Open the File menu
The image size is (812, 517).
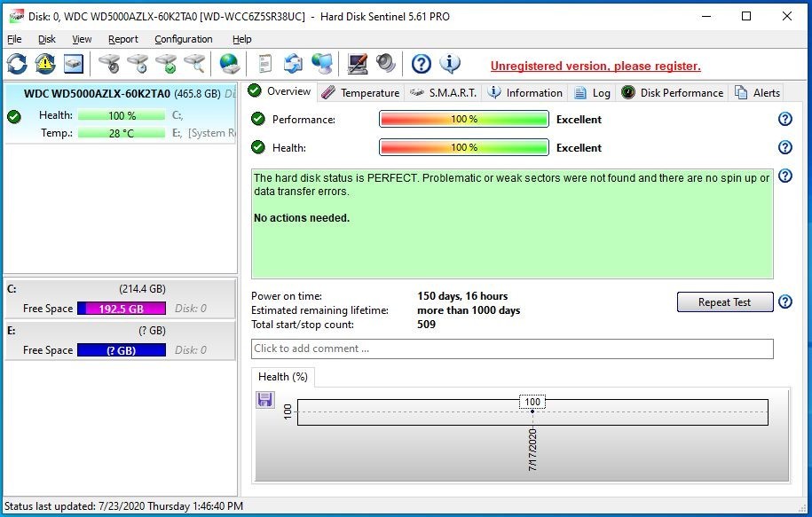tap(14, 39)
